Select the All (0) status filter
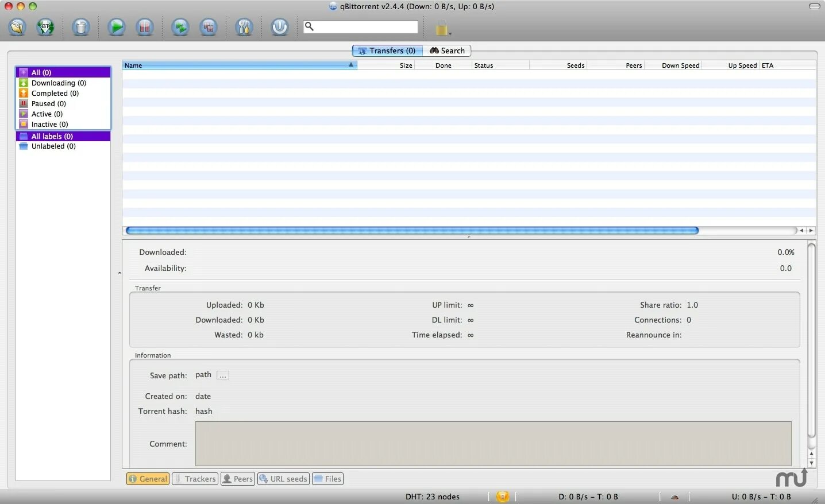The image size is (825, 504). click(63, 72)
